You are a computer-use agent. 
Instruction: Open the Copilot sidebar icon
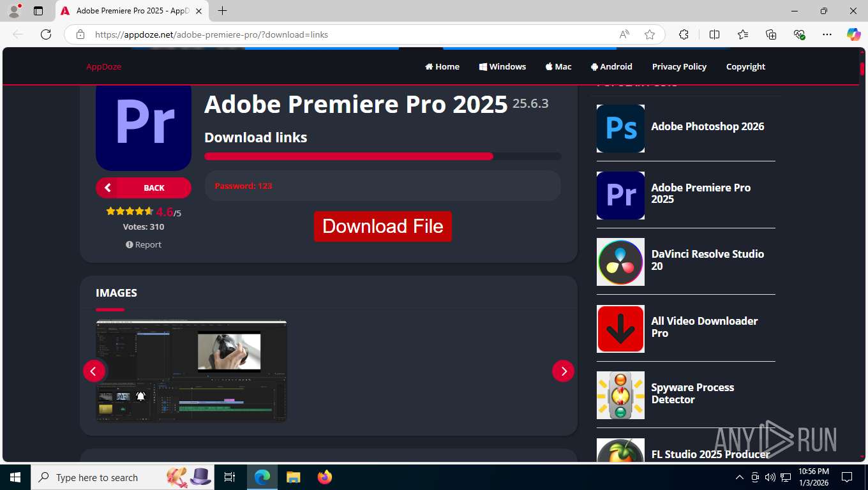[853, 34]
